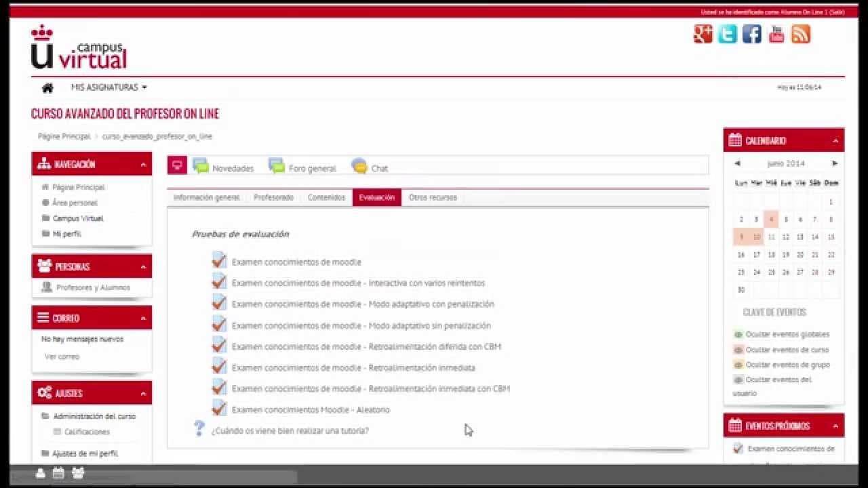Collapse the Personas block
868x488 pixels.
point(143,267)
